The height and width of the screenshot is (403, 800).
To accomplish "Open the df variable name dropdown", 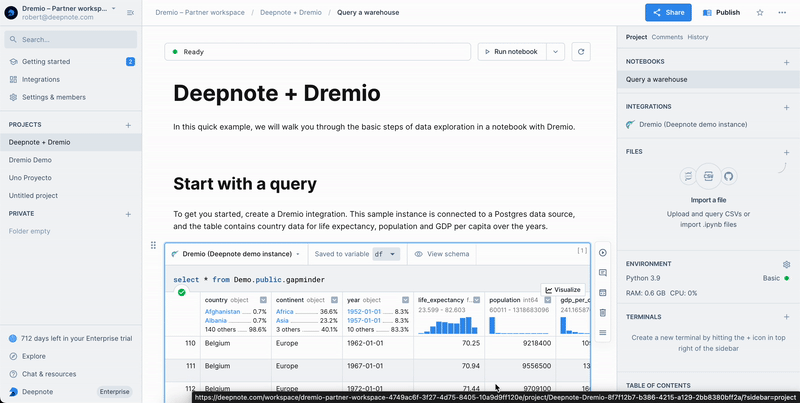I will (386, 254).
